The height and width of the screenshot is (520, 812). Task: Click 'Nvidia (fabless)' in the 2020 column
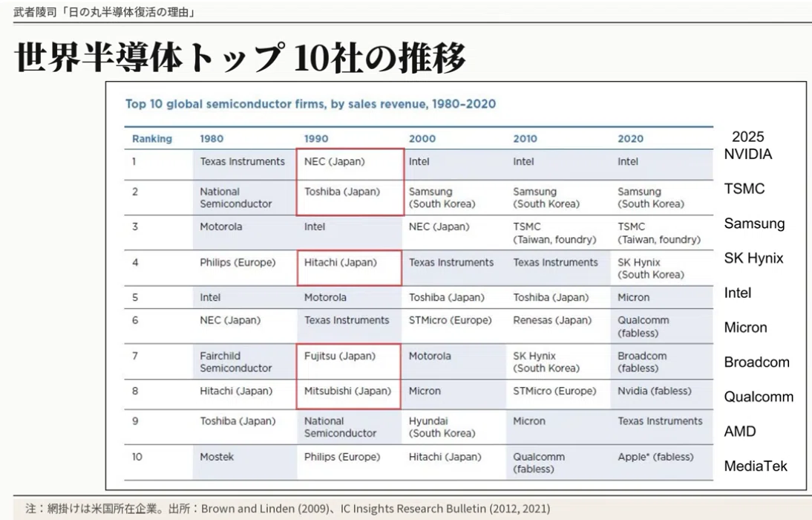(x=655, y=391)
